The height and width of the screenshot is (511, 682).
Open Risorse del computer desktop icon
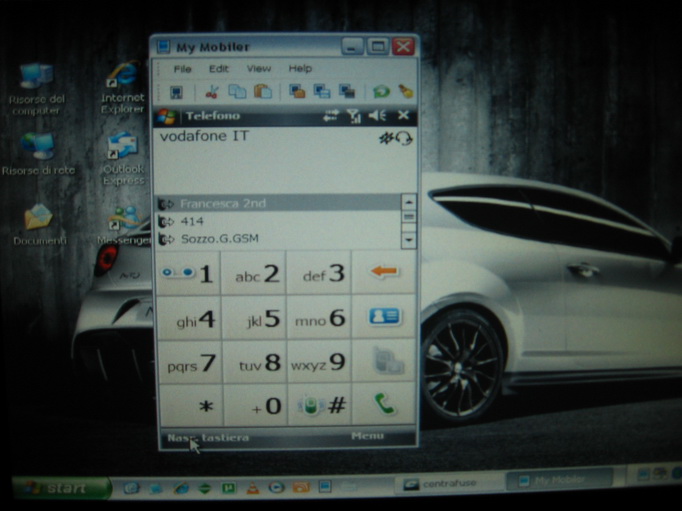tap(37, 90)
